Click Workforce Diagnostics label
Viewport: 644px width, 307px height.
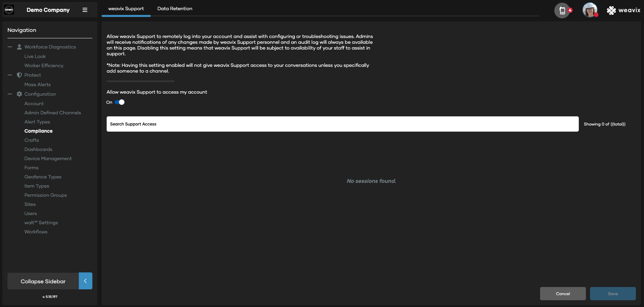click(x=50, y=47)
